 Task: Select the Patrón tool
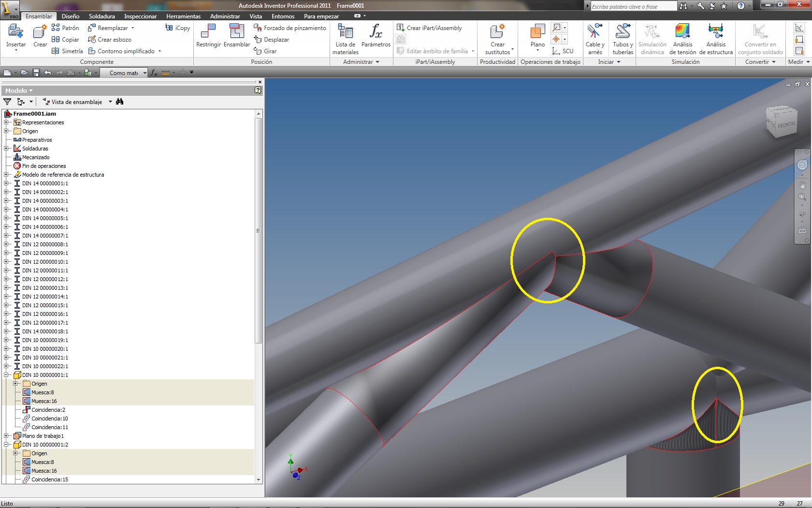[x=65, y=28]
